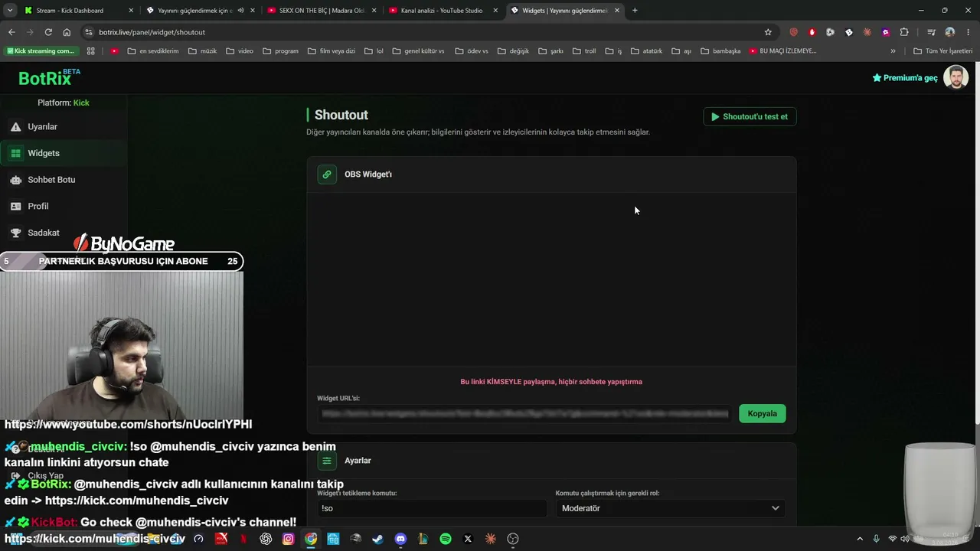Viewport: 980px width, 551px height.
Task: Open the ChatGPT taskbar icon
Action: [x=266, y=539]
